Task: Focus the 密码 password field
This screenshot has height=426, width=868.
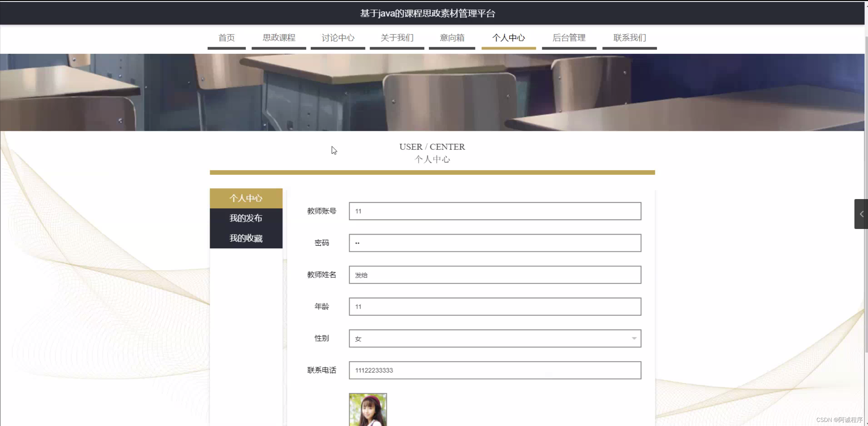Action: click(495, 243)
